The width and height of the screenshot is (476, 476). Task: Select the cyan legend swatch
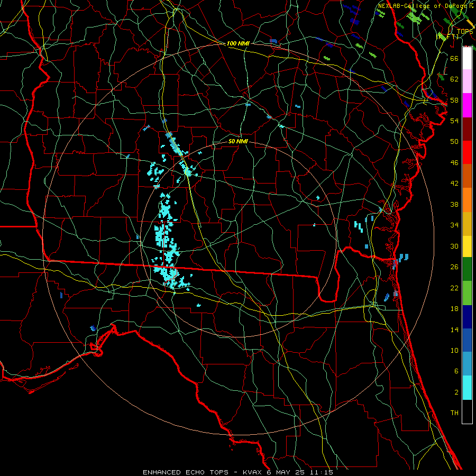coord(467,387)
